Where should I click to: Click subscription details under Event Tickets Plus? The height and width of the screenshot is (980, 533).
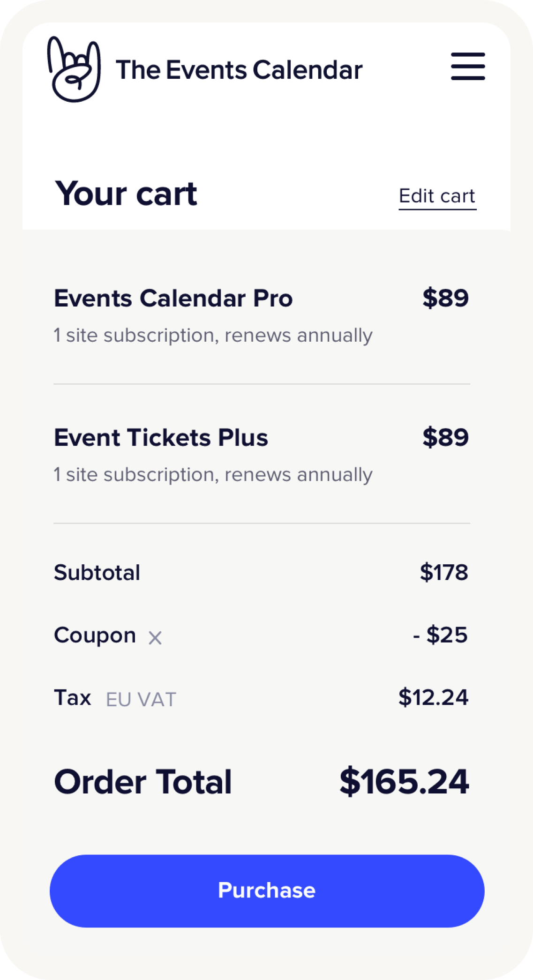pyautogui.click(x=213, y=475)
